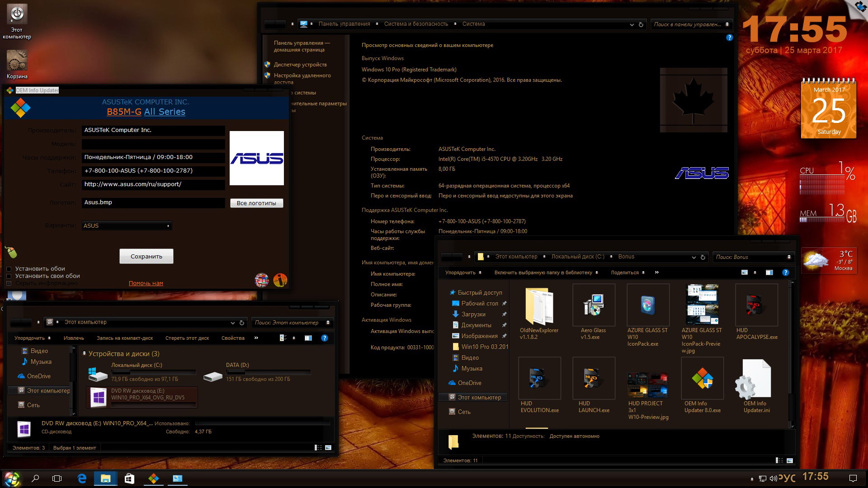Click the Сохранить button
868x488 pixels.
coord(146,256)
